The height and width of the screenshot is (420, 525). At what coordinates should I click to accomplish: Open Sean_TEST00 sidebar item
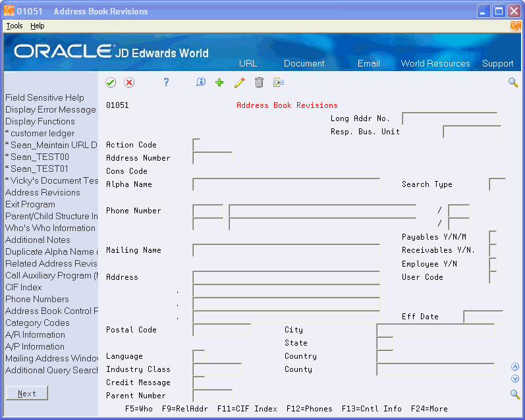(37, 157)
